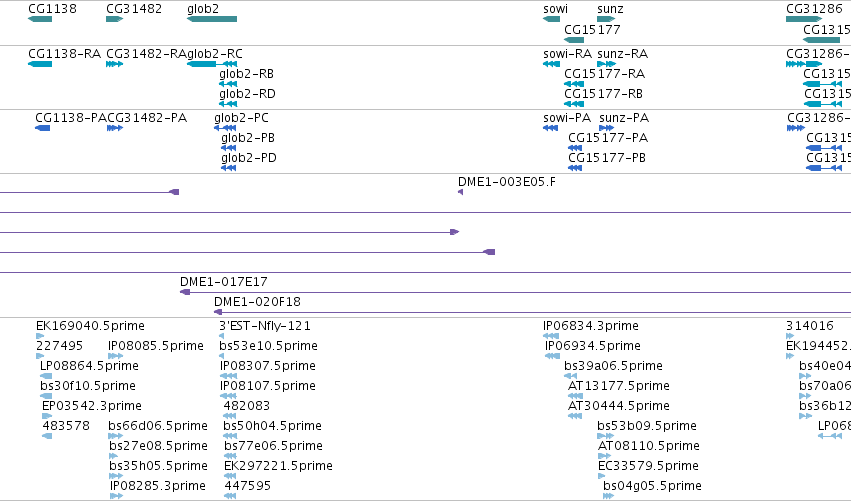Select the CG15177-RB transcript label

(x=604, y=94)
